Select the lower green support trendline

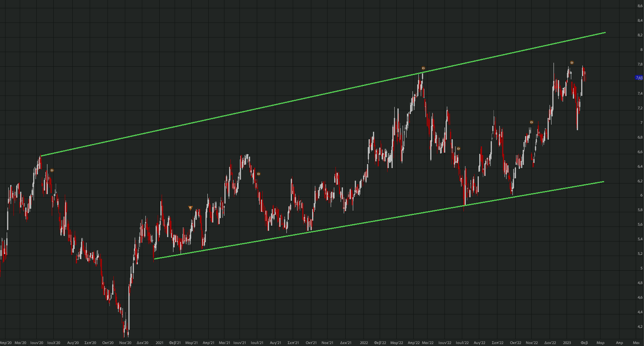pos(379,220)
